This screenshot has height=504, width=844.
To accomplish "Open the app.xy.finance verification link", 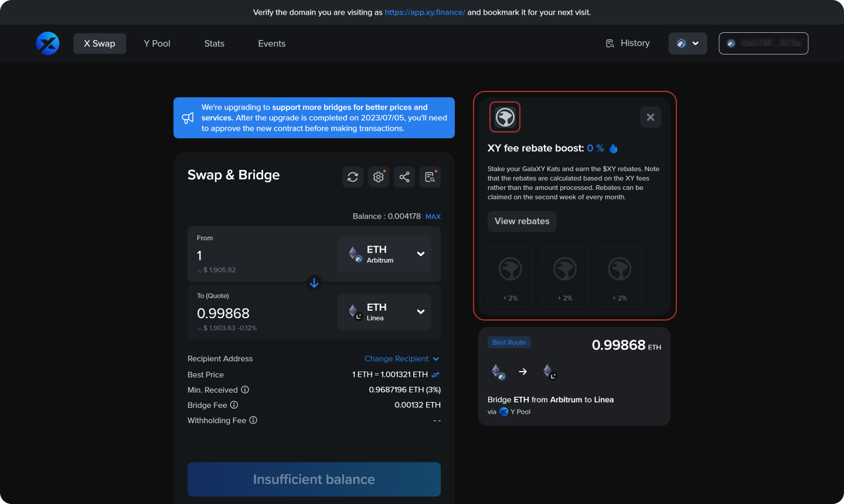I will point(425,12).
